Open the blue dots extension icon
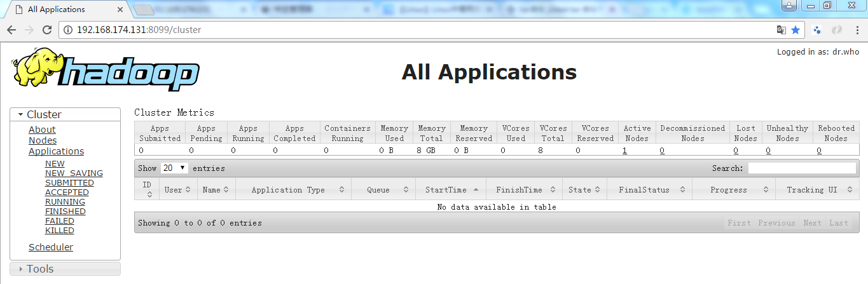The height and width of the screenshot is (284, 868). (x=818, y=30)
